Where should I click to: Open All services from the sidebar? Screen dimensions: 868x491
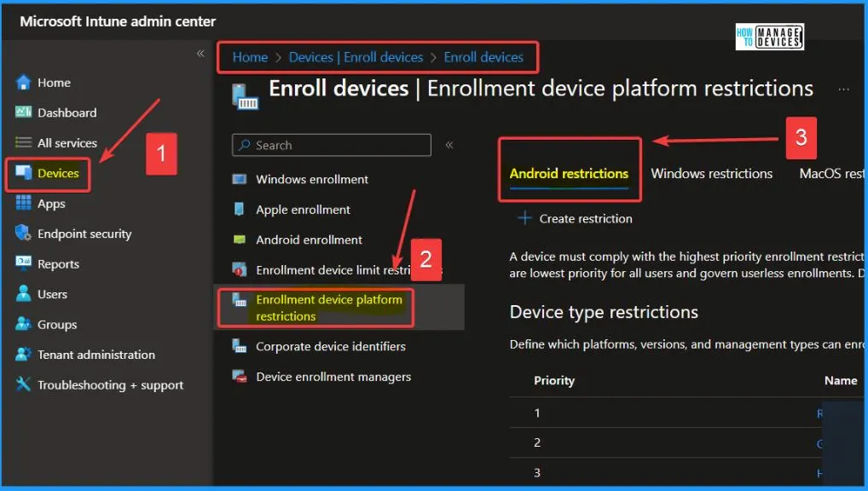click(x=67, y=143)
